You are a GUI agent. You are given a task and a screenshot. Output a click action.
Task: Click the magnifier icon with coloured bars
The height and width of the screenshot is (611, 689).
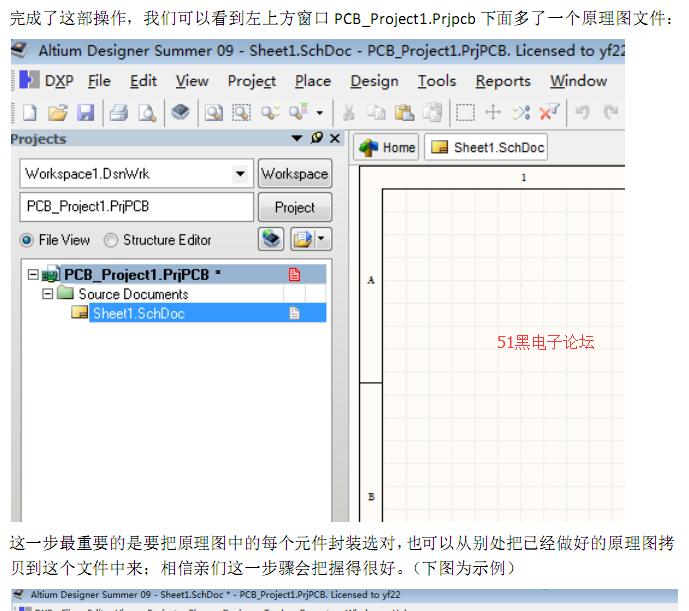299,112
